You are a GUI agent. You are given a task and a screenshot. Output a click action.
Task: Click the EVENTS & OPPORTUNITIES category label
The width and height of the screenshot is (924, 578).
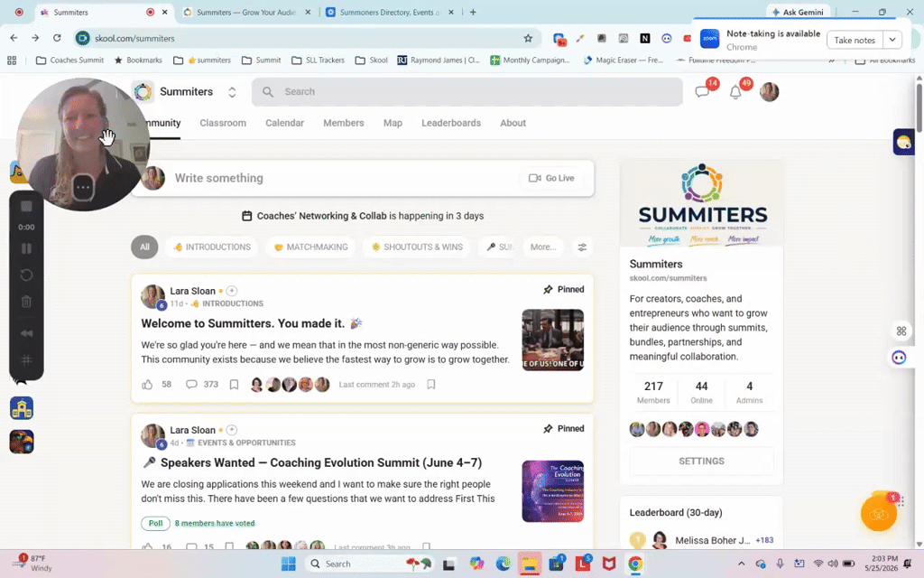246,443
